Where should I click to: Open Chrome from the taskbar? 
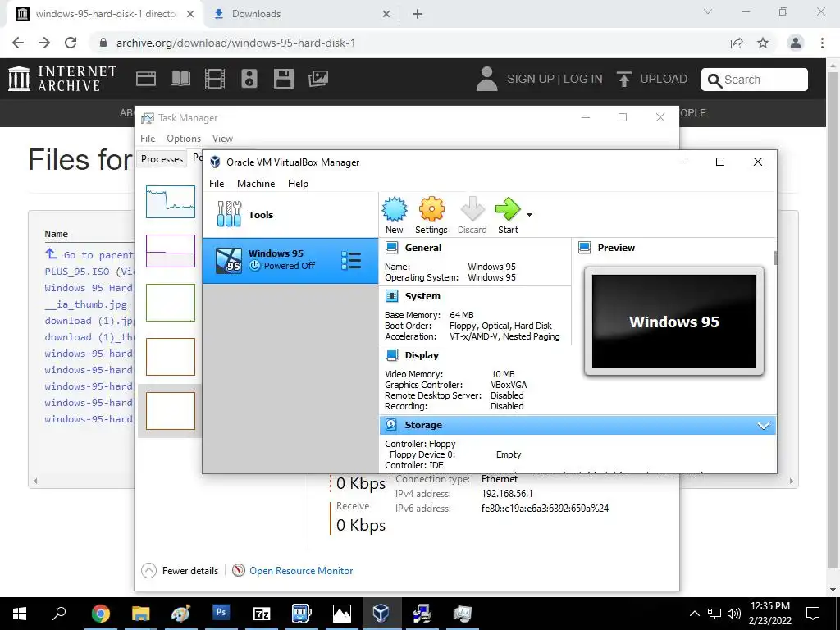click(100, 614)
